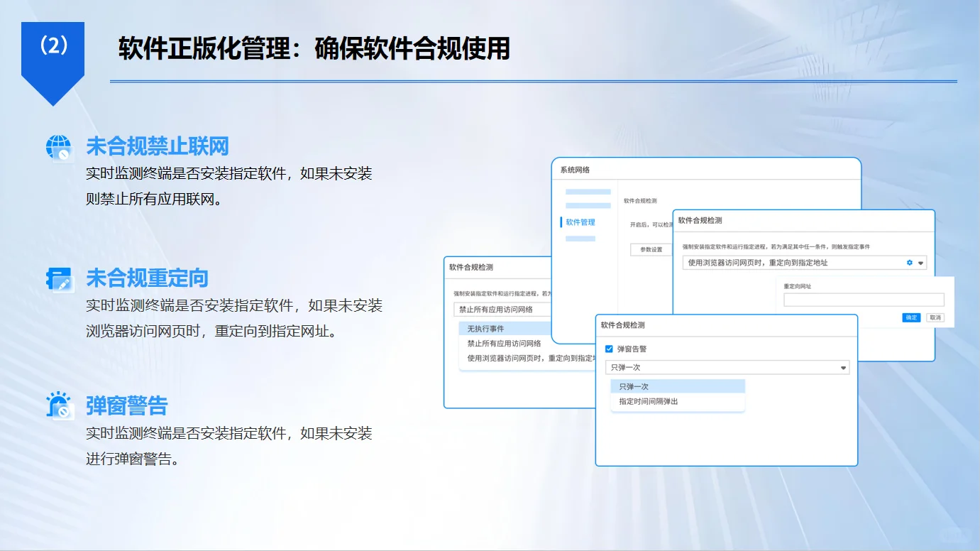
Task: Open the 禁止所有应用访问网络 dropdown
Action: click(497, 309)
